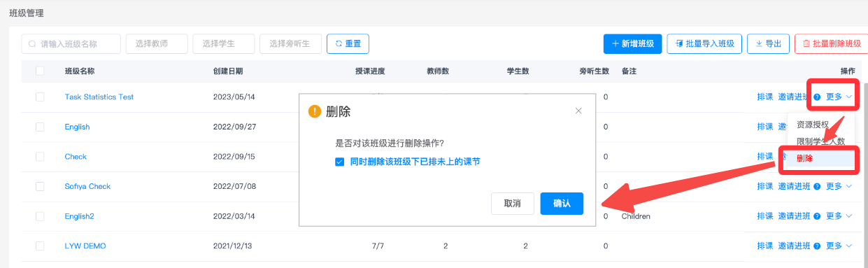Click the 新增班级 button

pos(632,43)
